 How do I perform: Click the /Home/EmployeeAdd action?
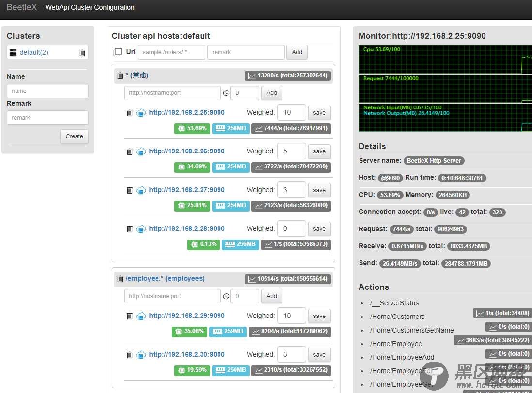[x=402, y=357]
